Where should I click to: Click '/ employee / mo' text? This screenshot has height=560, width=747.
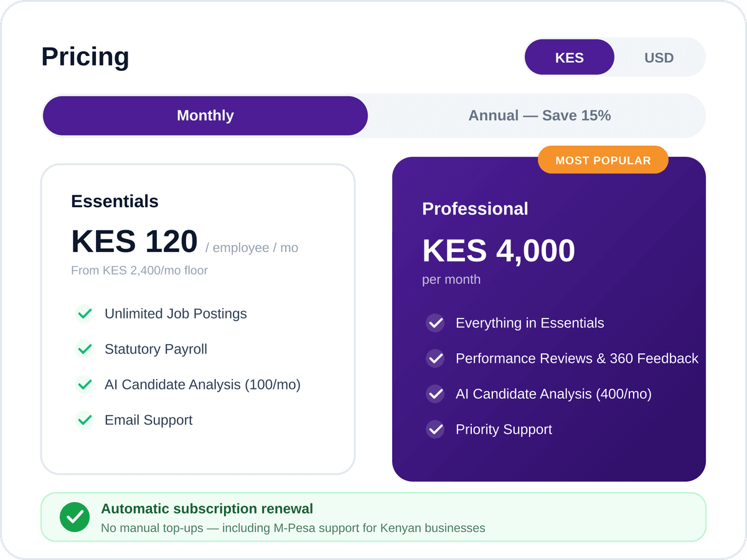tap(252, 248)
